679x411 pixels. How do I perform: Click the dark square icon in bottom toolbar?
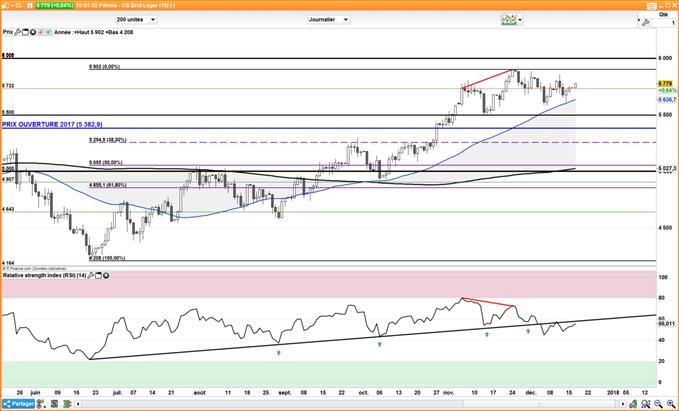pyautogui.click(x=55, y=404)
